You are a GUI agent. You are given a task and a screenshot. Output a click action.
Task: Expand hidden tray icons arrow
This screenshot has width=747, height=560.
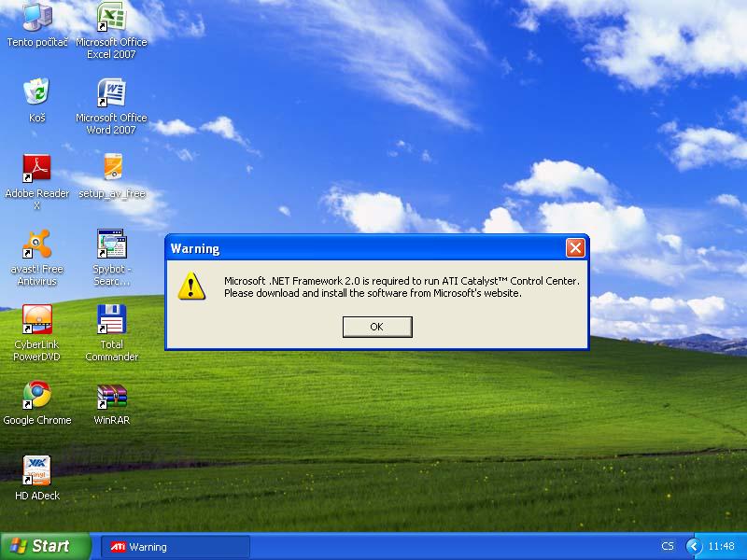coord(694,546)
